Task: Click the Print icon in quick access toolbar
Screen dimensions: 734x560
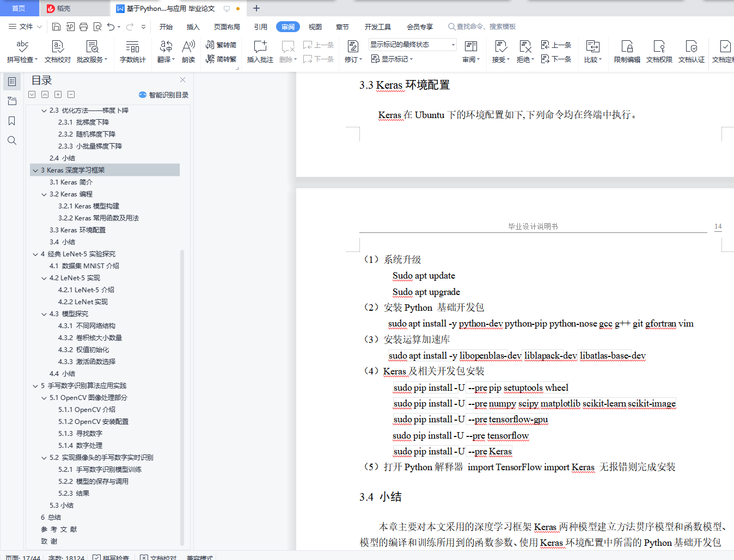Action: point(83,27)
